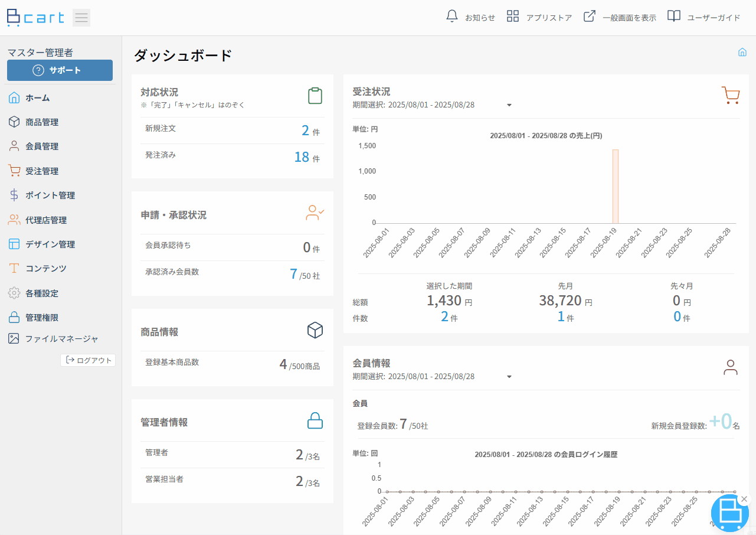Image resolution: width=756 pixels, height=535 pixels.
Task: Click the サポート button
Action: tap(60, 70)
